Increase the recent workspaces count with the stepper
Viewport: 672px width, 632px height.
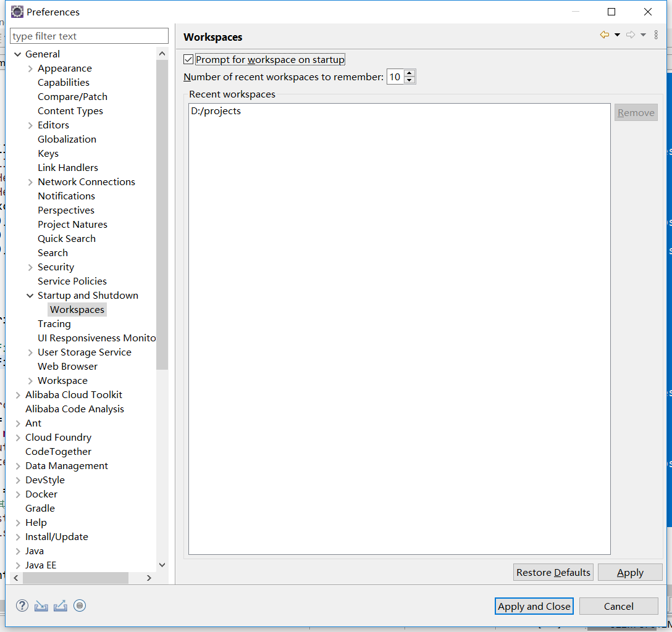pos(409,73)
